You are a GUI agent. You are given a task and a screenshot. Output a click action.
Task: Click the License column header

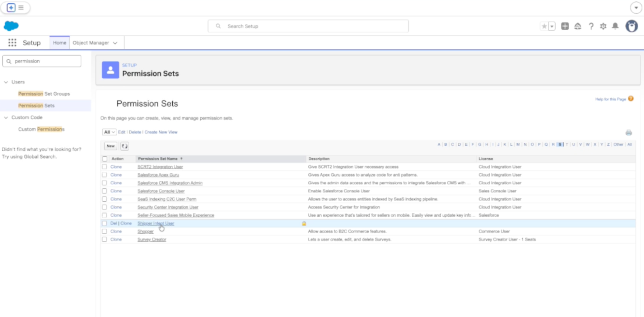pos(486,158)
